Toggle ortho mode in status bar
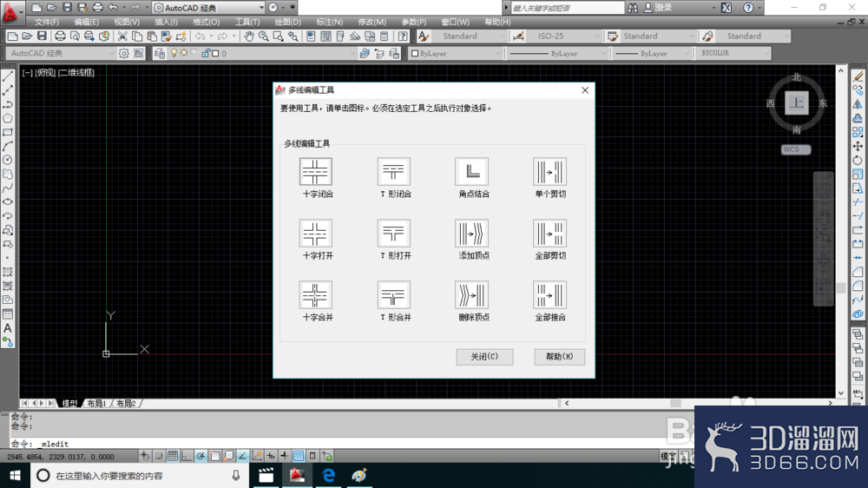This screenshot has width=868, height=488. (187, 456)
